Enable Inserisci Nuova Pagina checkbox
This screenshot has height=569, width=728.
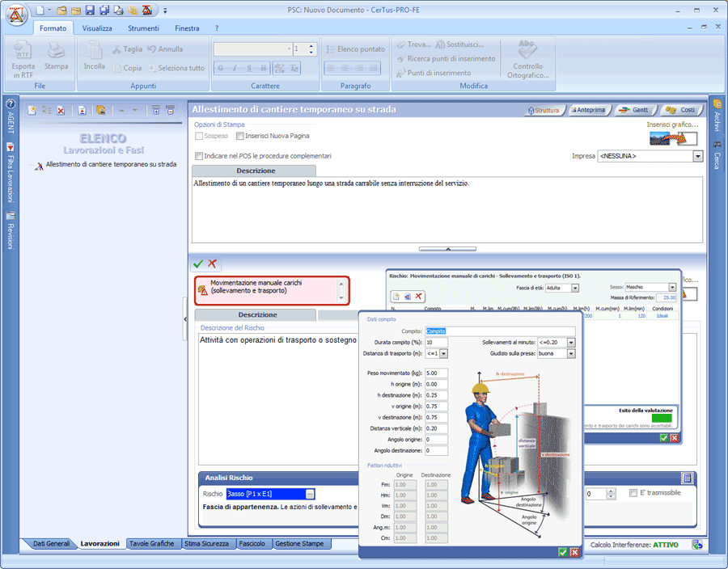pyautogui.click(x=240, y=136)
